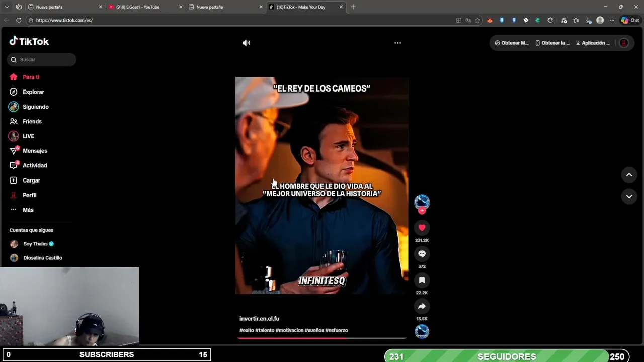
Task: Open the tab actions workspace icon
Action: pos(19,7)
